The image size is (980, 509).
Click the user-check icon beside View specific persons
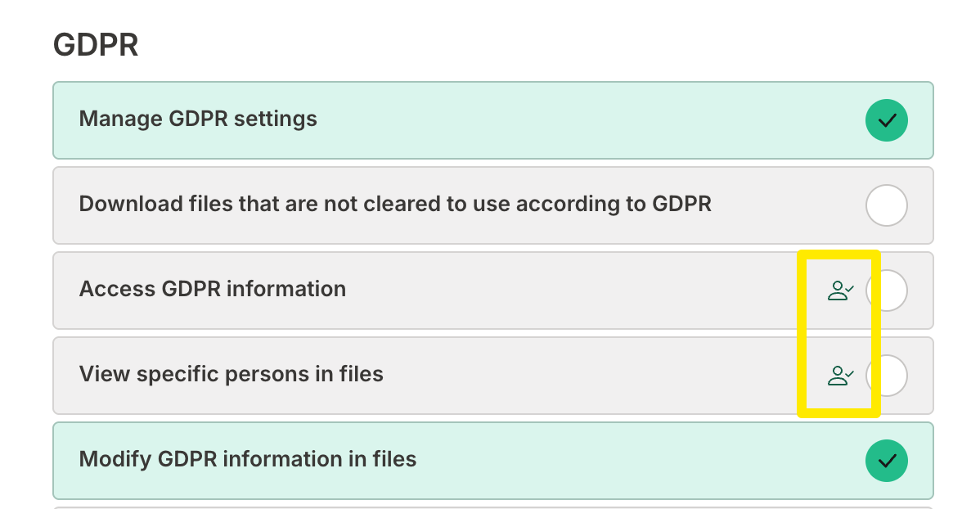click(840, 376)
